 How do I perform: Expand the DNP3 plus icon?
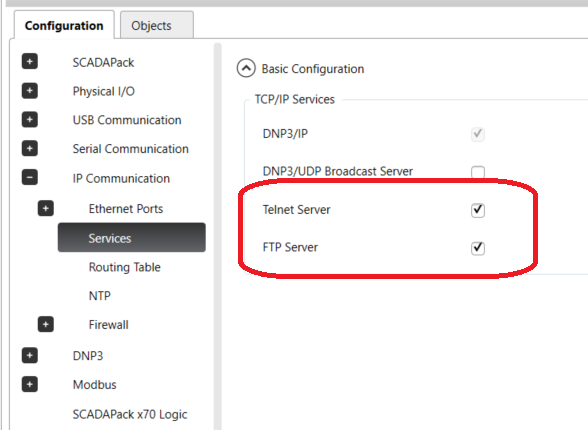pyautogui.click(x=30, y=355)
